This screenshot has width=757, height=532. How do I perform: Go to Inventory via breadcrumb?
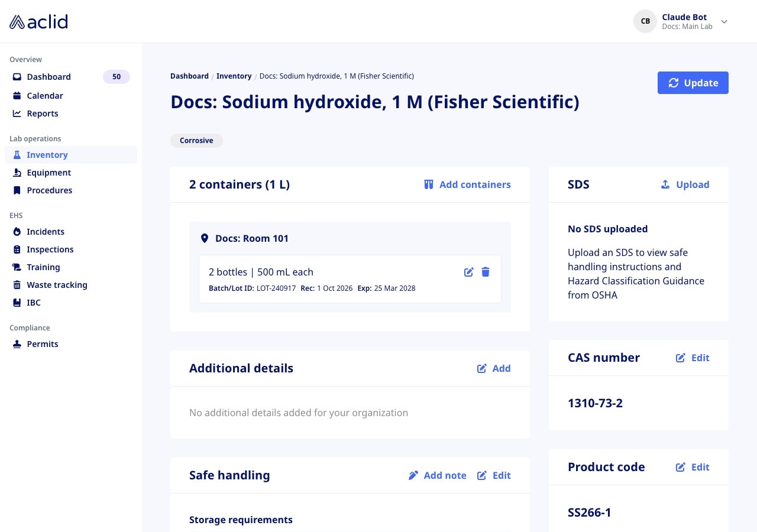(234, 76)
